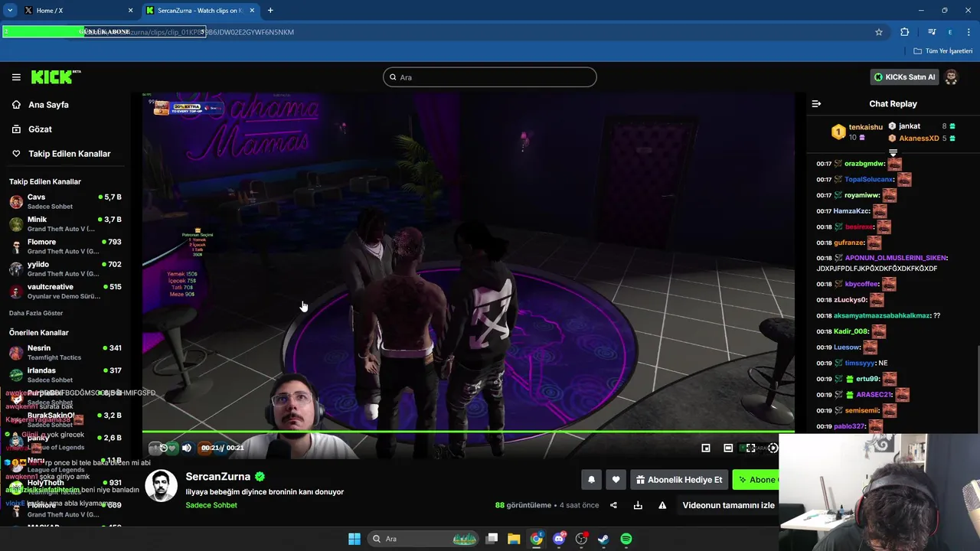
Task: Click username kbycoffee in chat
Action: pos(861,285)
